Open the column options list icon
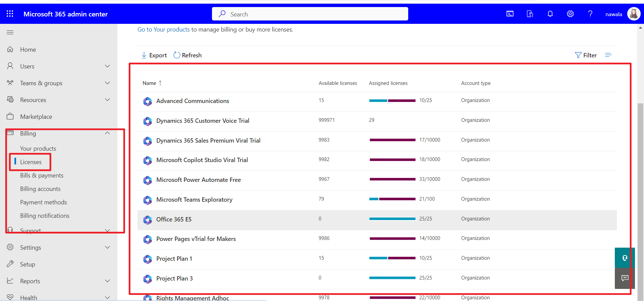The width and height of the screenshot is (644, 301). [608, 55]
